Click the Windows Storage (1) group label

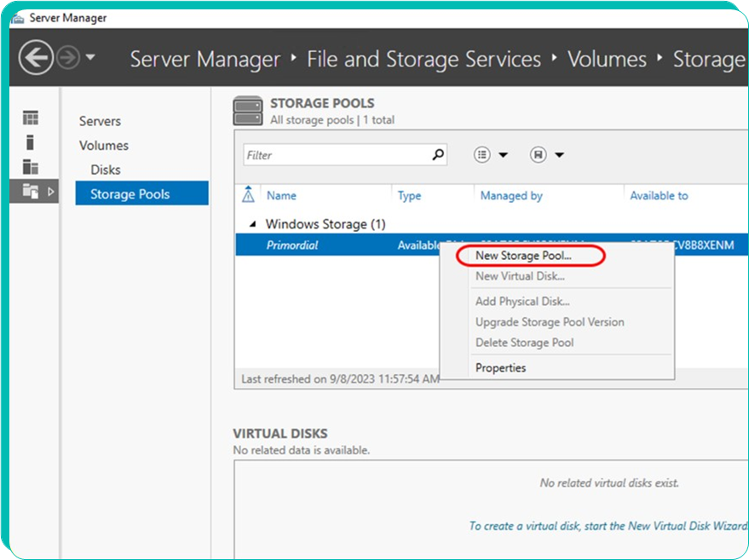pyautogui.click(x=326, y=224)
